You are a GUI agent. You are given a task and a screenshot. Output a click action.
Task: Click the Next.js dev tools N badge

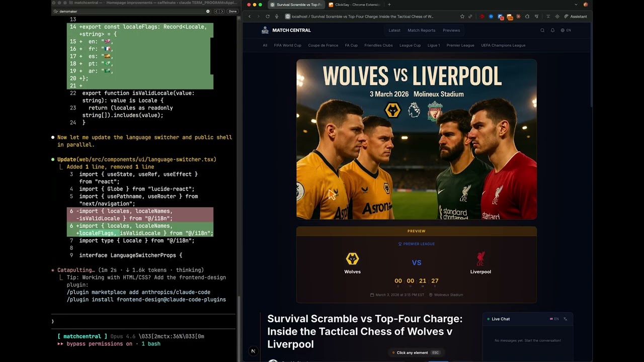point(253,351)
